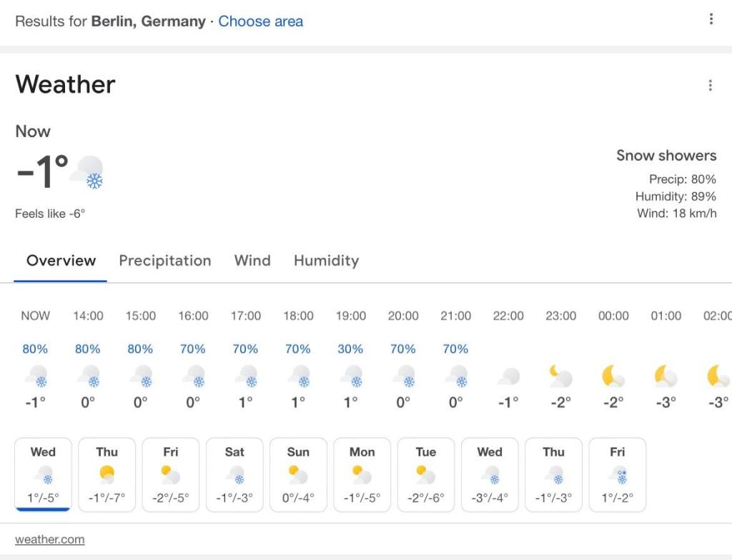Switch to the Wind tab

pyautogui.click(x=252, y=261)
